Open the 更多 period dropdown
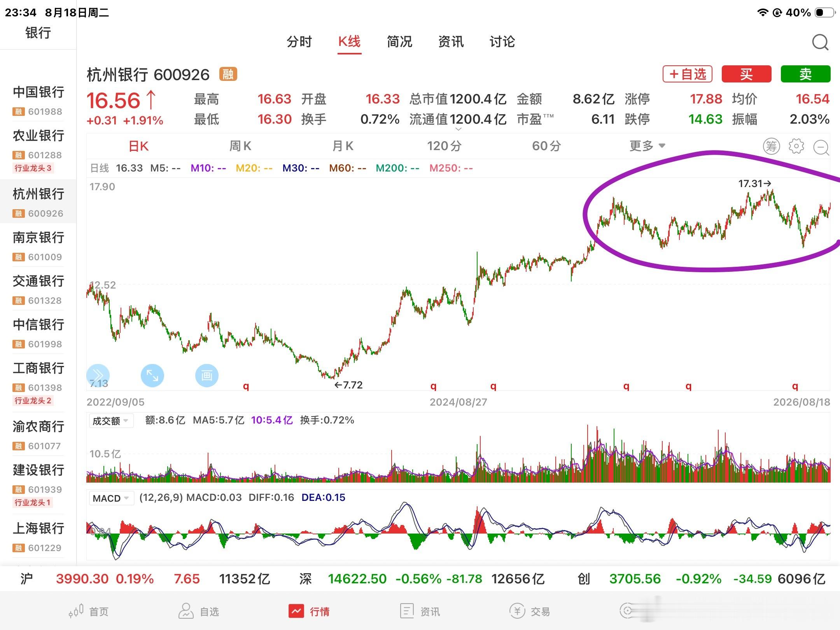Image resolution: width=840 pixels, height=630 pixels. [x=647, y=146]
